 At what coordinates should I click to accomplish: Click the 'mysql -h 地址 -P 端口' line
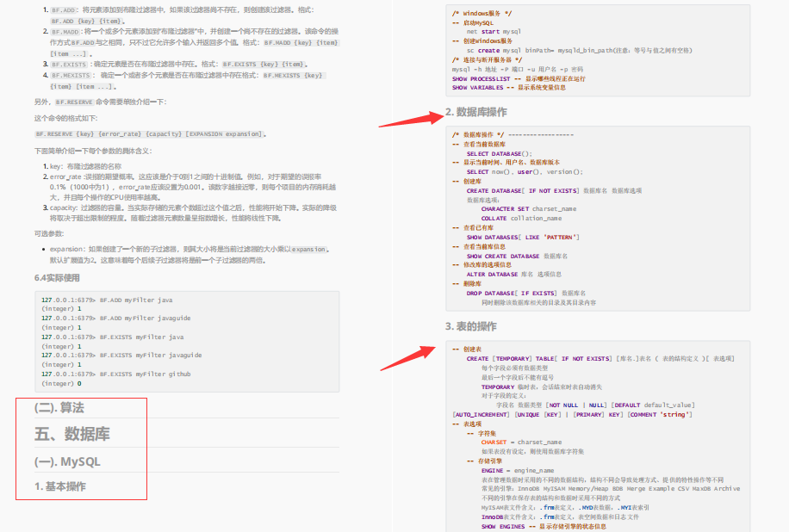coord(518,70)
